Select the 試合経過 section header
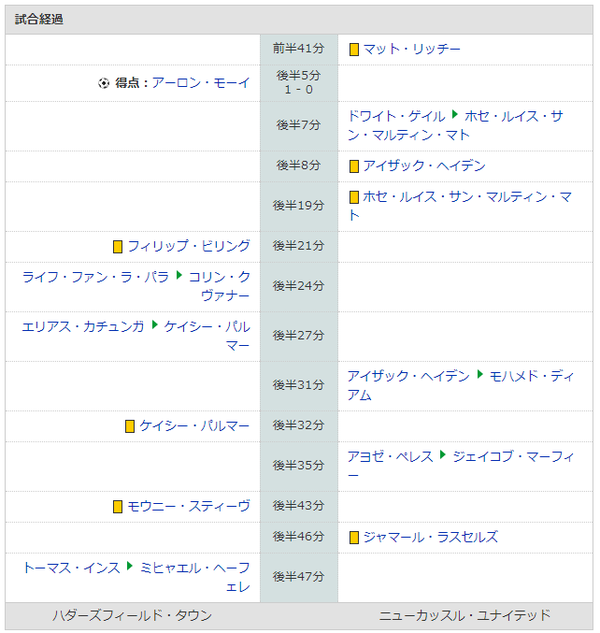 point(299,19)
